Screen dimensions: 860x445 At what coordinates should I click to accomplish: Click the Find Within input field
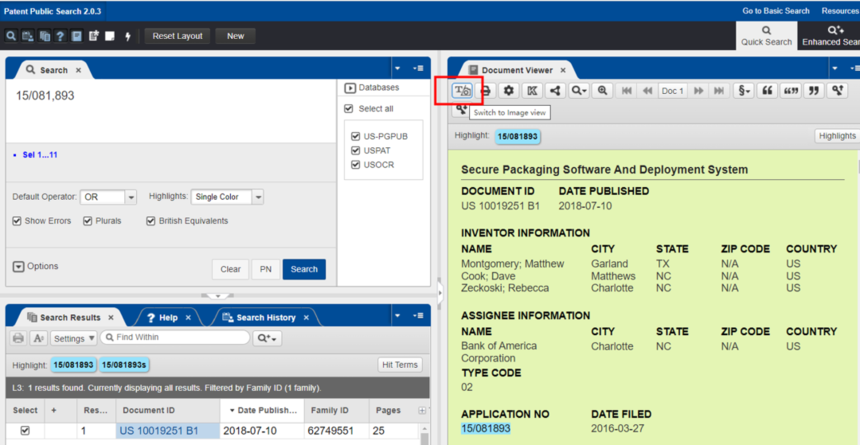174,337
